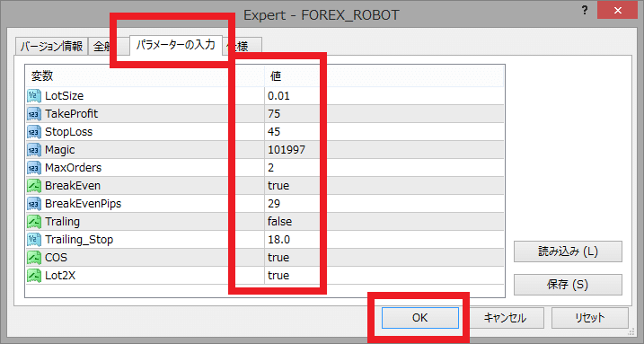Select the BreakEvenPips value 29
The image size is (644, 344).
click(x=274, y=204)
